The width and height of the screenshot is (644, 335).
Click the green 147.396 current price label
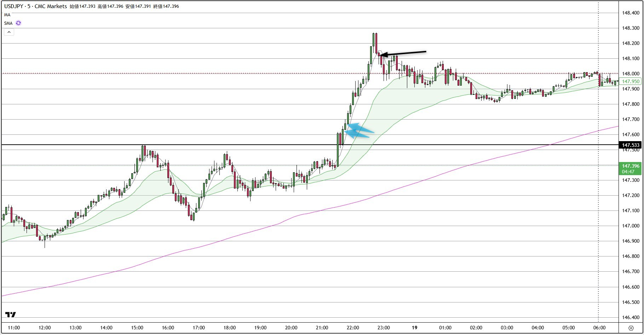tap(631, 168)
